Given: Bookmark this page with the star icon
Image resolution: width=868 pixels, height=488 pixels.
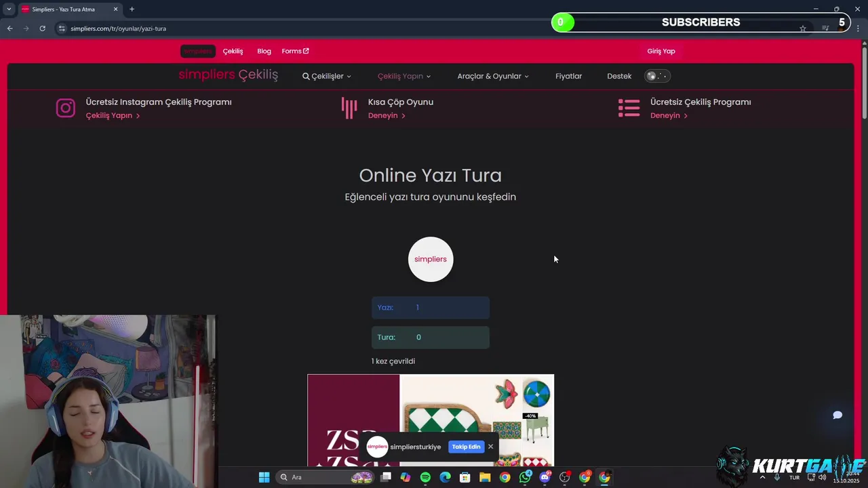Looking at the screenshot, I should [803, 28].
